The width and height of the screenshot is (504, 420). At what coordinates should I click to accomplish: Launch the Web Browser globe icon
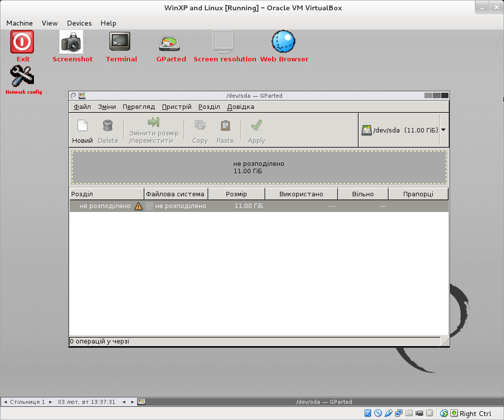[283, 42]
